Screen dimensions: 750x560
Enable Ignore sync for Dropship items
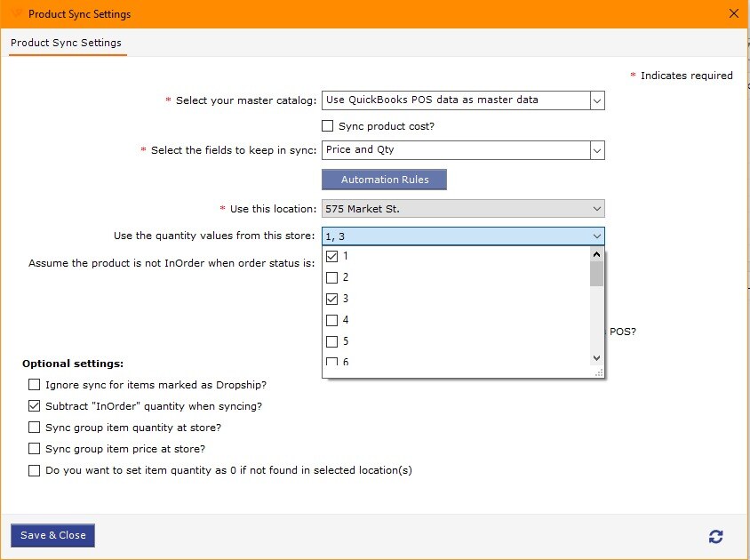pos(34,384)
